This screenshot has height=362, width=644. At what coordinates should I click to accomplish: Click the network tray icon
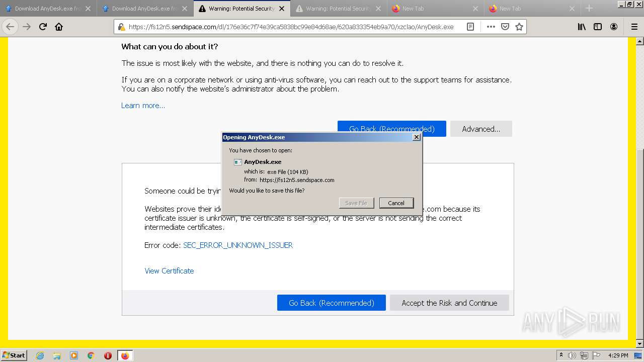coord(584,355)
